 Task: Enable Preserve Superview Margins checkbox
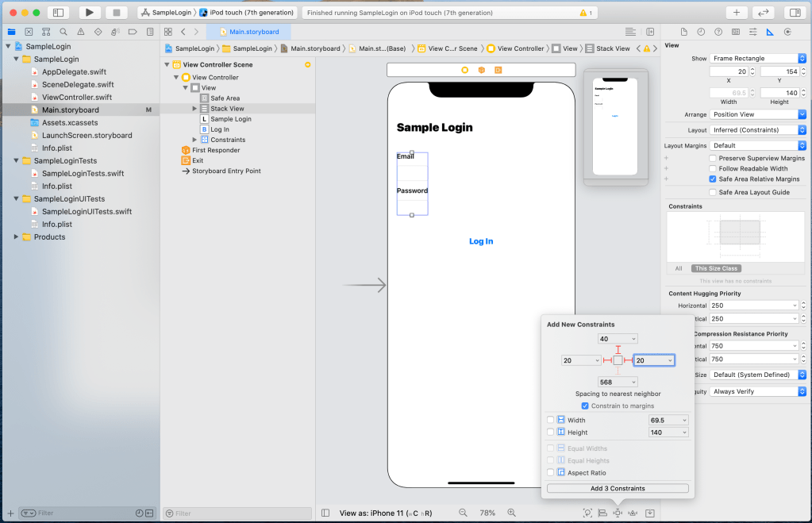click(x=712, y=158)
